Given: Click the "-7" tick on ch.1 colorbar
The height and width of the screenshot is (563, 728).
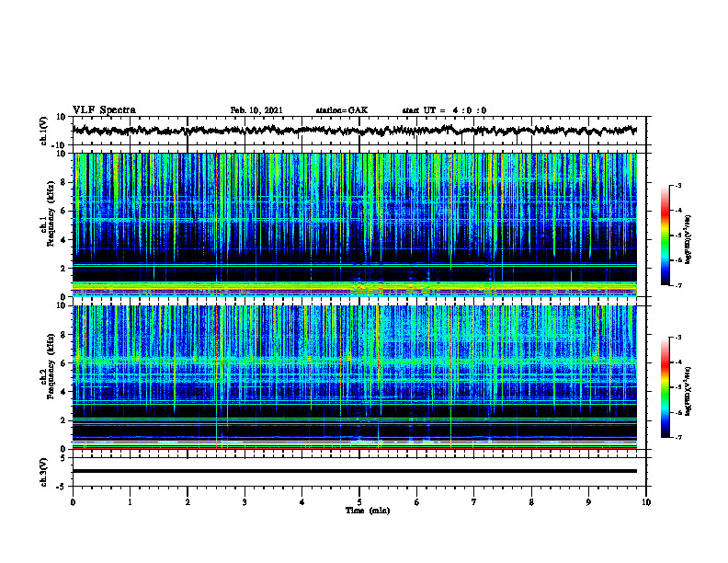Looking at the screenshot, I should point(678,286).
